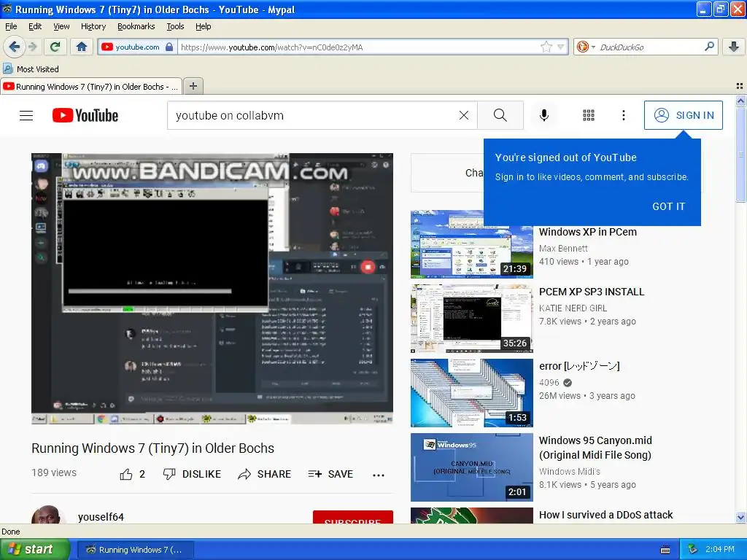This screenshot has height=560, width=747.
Task: Open the Most Visited bookmarks folder
Action: [31, 69]
